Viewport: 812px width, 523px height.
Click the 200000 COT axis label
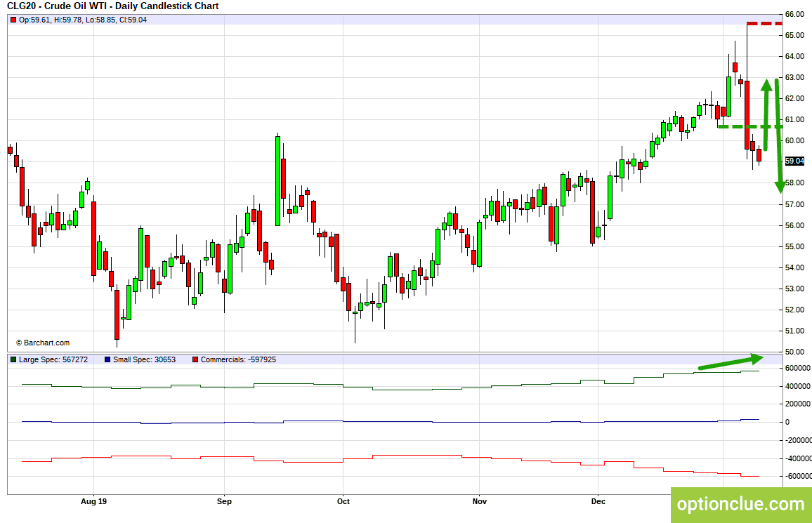[797, 404]
